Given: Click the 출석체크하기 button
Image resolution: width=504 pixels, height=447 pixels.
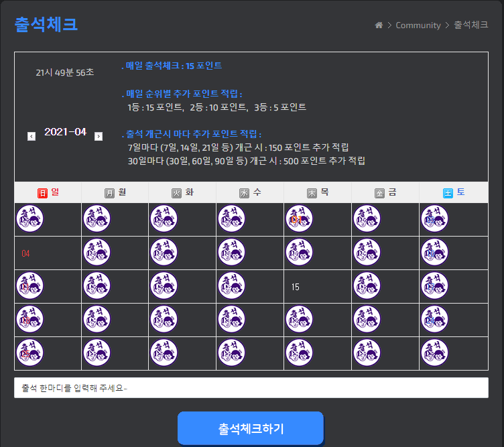Looking at the screenshot, I should (251, 428).
